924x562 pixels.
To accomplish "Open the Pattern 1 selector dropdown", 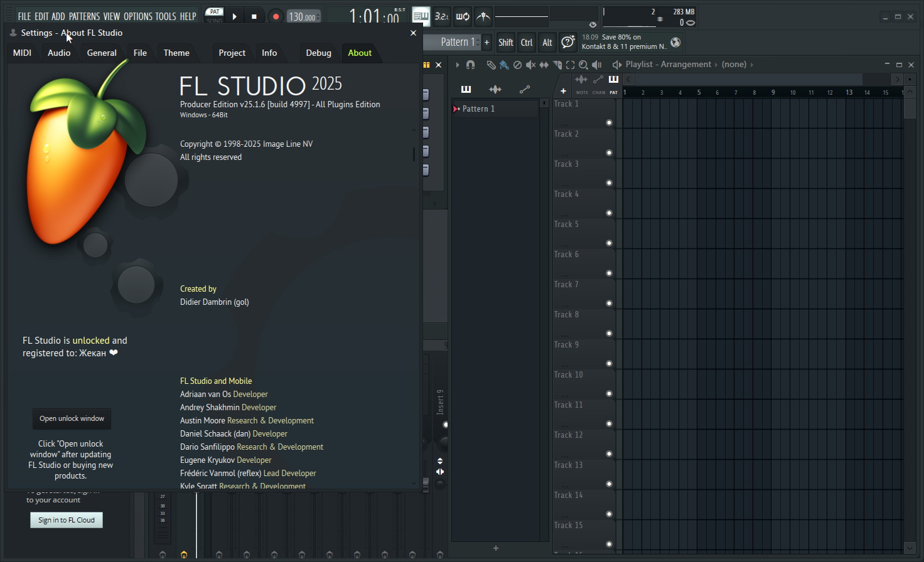I will (x=457, y=42).
